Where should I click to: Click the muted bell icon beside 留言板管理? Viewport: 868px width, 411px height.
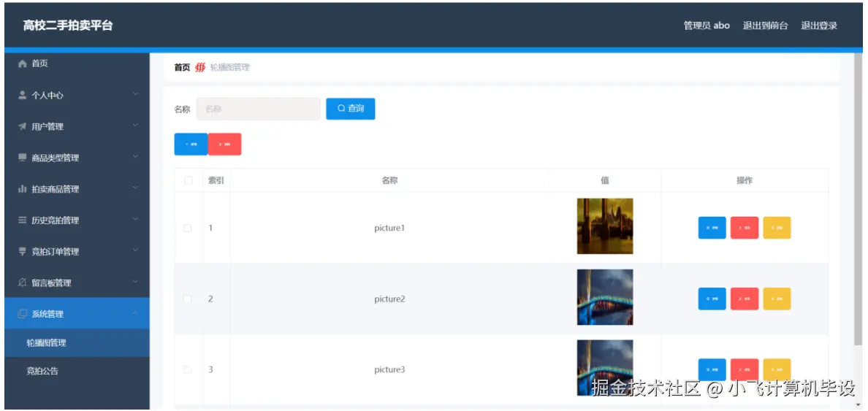pos(22,283)
